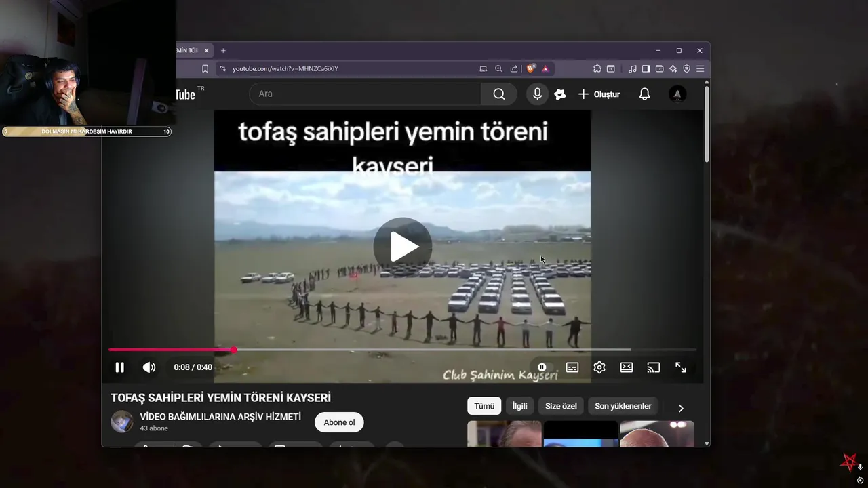Open the VİDEO BAĞIMLILARINA ARŞİV HİZMETİ channel
The width and height of the screenshot is (868, 488).
coord(220,417)
